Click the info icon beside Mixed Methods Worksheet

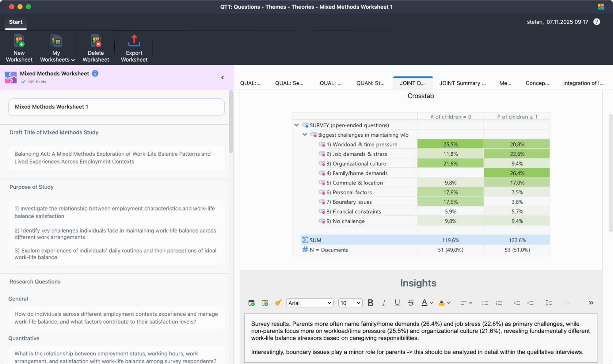click(x=95, y=74)
